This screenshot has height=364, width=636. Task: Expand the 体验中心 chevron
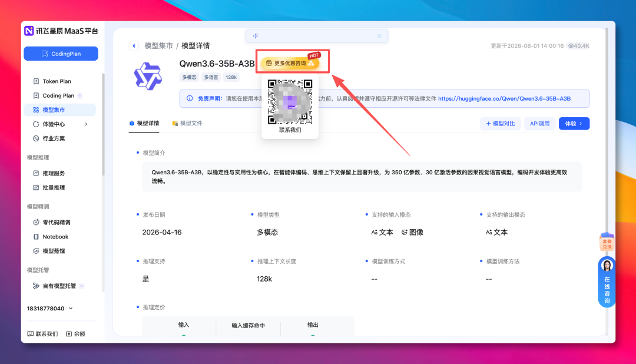(x=86, y=124)
